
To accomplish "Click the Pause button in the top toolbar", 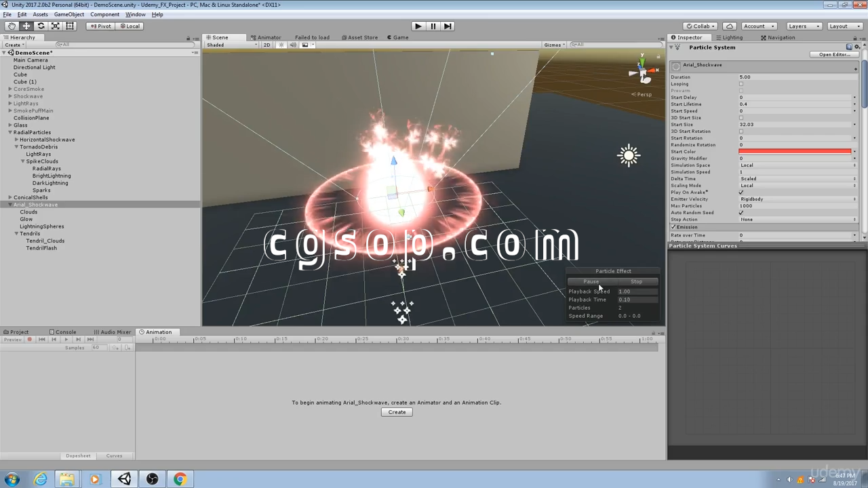I will tap(433, 26).
